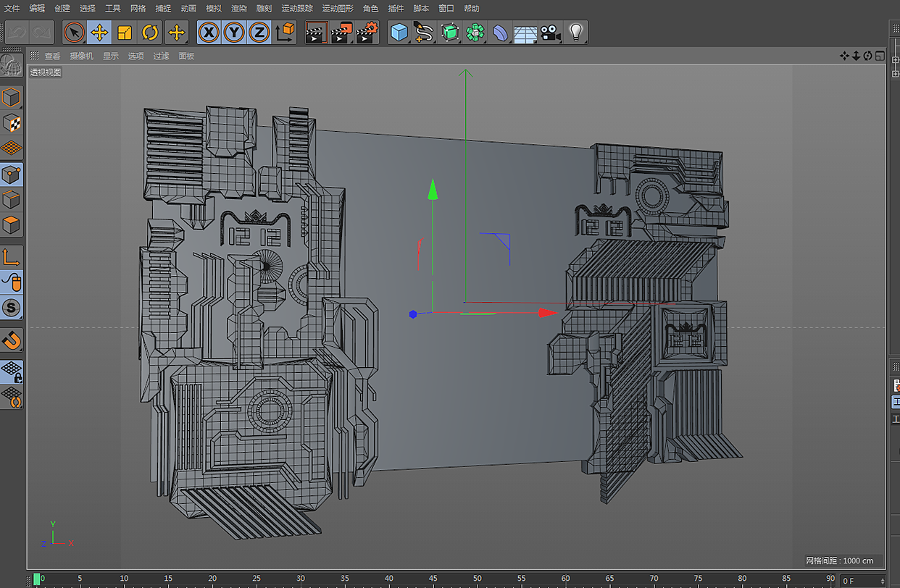Viewport: 900px width, 588px height.
Task: Toggle Y axis lock
Action: [x=234, y=33]
